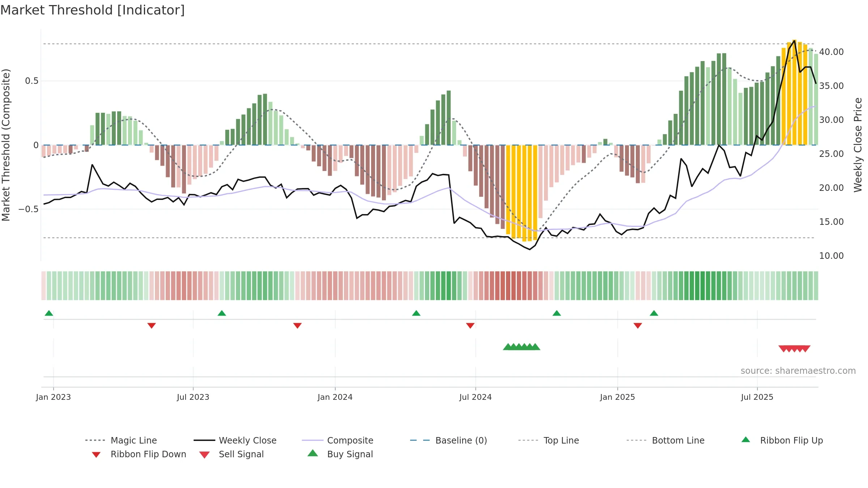The image size is (868, 488).
Task: Click the Jul 2025 x-axis label
Action: (x=757, y=397)
